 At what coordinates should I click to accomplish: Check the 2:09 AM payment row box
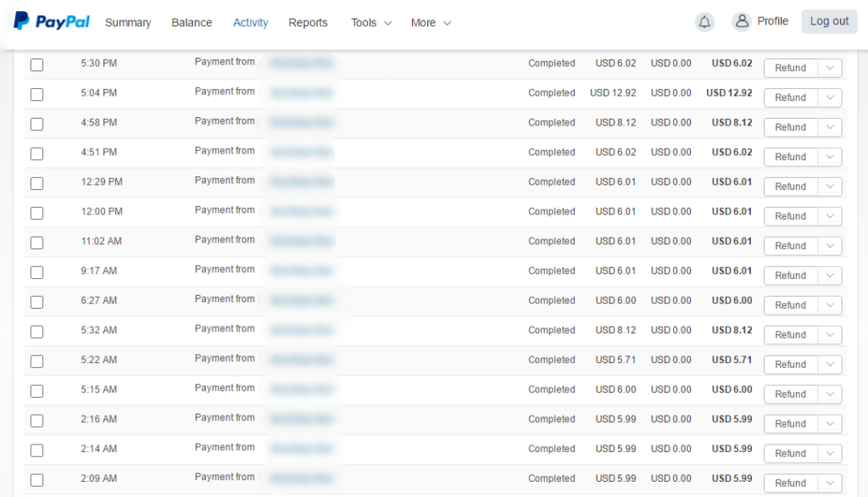[x=37, y=480]
